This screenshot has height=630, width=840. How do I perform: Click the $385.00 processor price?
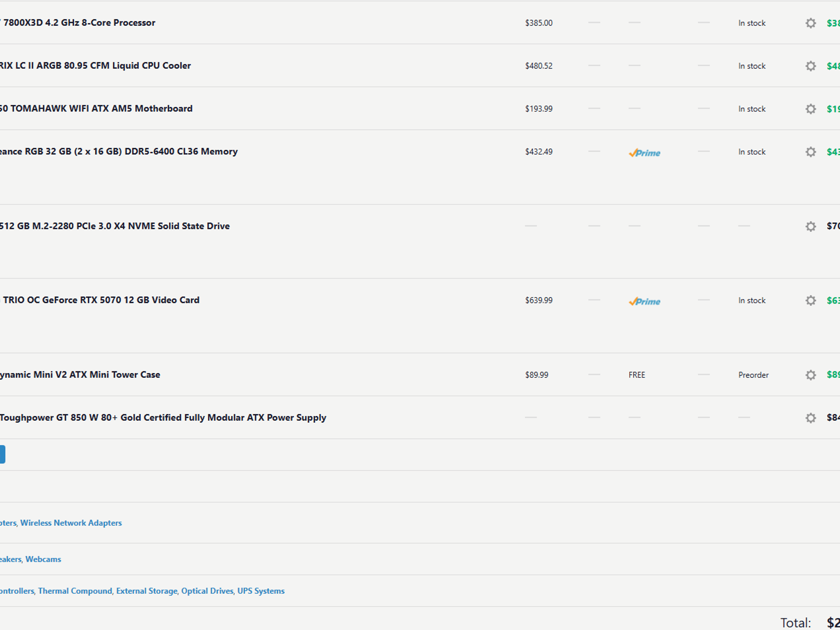point(539,23)
